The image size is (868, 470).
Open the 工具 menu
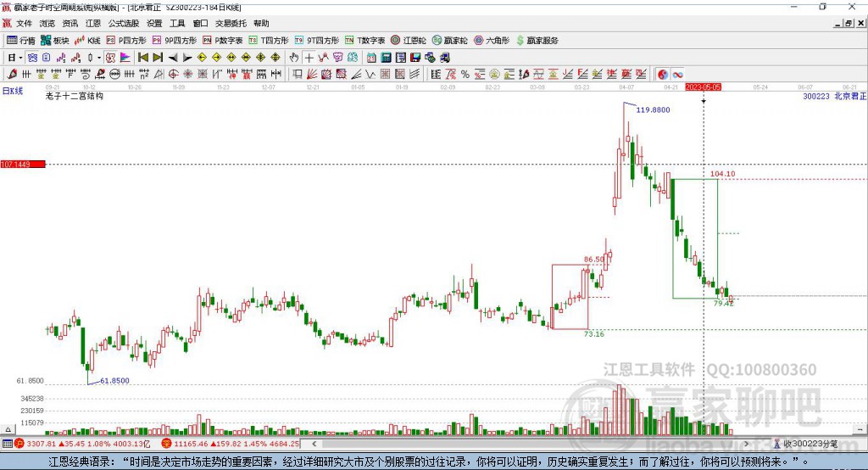pos(177,23)
